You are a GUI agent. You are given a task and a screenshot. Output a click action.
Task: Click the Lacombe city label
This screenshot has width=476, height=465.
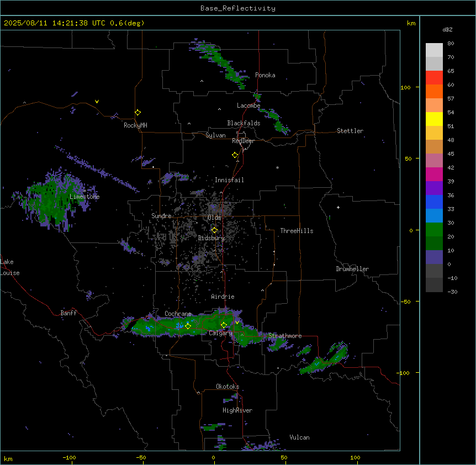pyautogui.click(x=248, y=105)
